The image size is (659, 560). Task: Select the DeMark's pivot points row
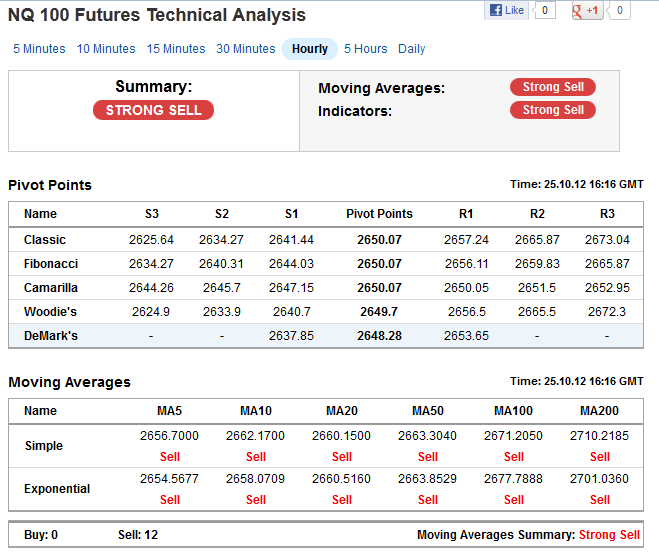click(x=326, y=335)
